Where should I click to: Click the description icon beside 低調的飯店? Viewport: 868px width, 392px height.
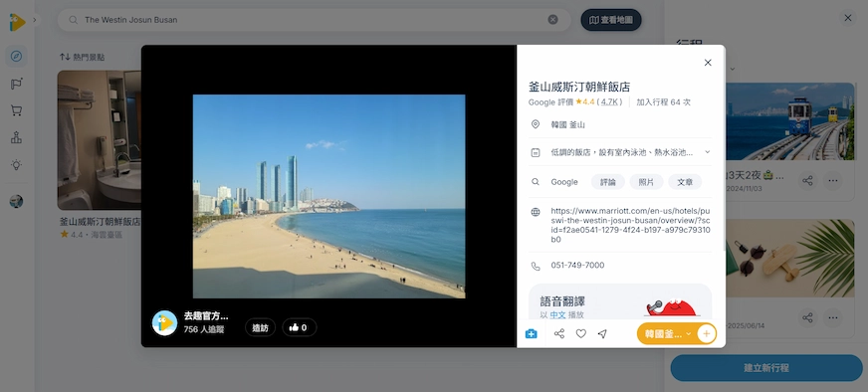pyautogui.click(x=536, y=152)
